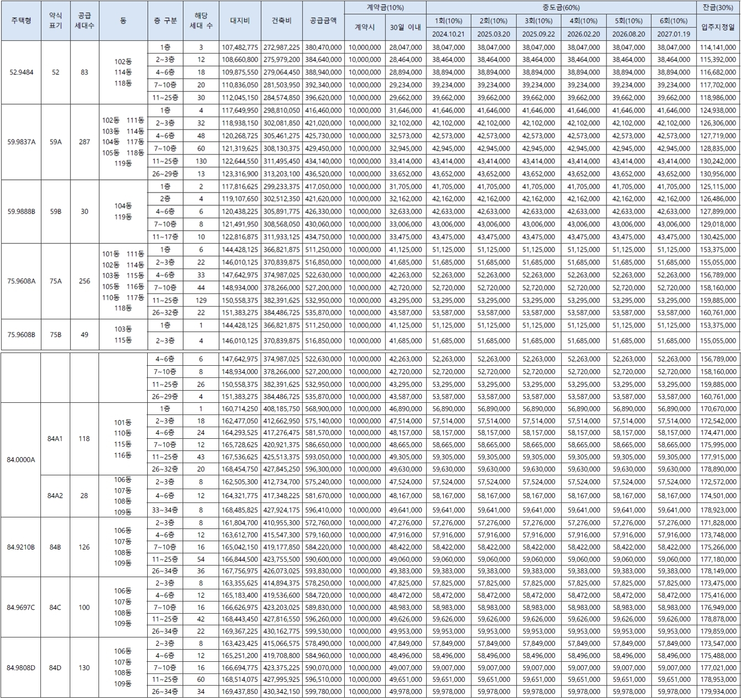Select housing type cell 75.9608A
741x700 pixels.
click(21, 281)
